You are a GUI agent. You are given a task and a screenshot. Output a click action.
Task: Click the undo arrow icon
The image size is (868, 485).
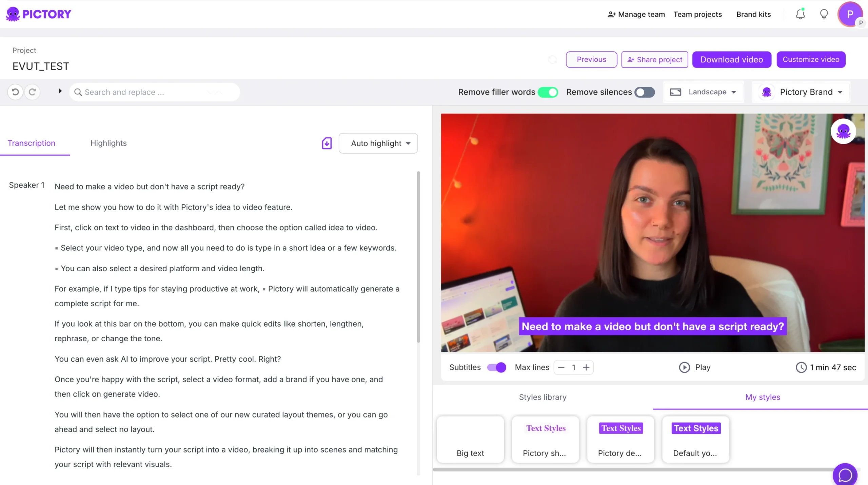(15, 92)
